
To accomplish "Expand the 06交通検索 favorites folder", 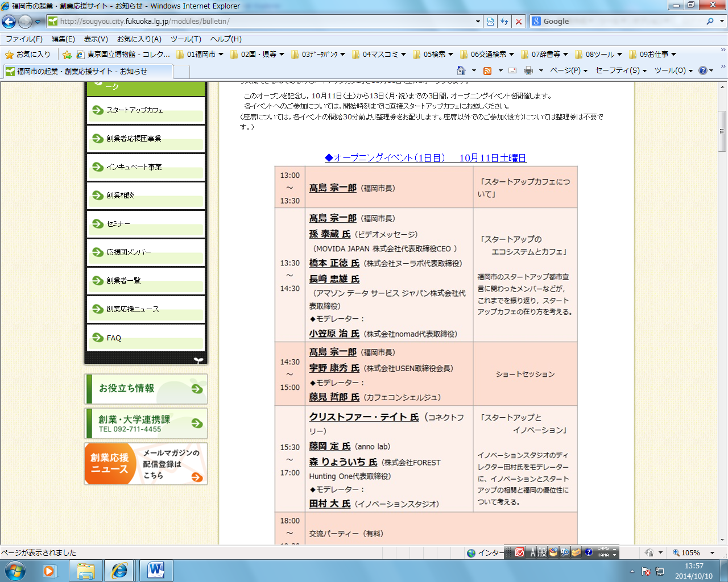I will coord(488,55).
